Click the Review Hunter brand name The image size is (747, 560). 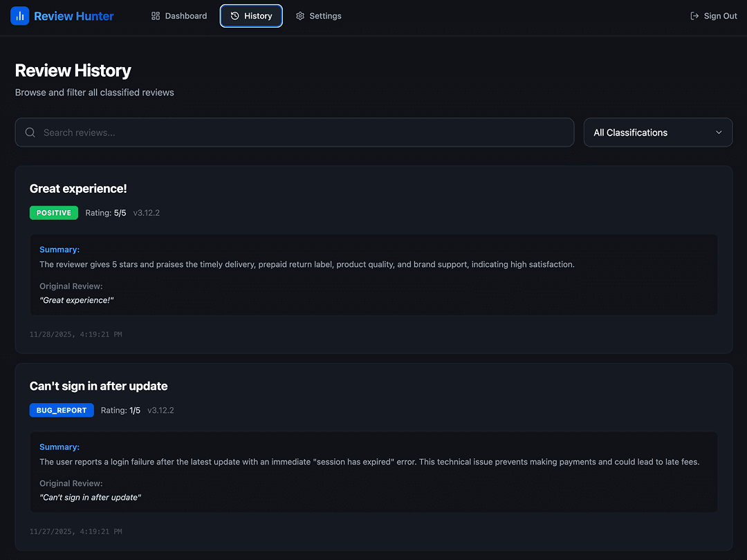(x=74, y=16)
